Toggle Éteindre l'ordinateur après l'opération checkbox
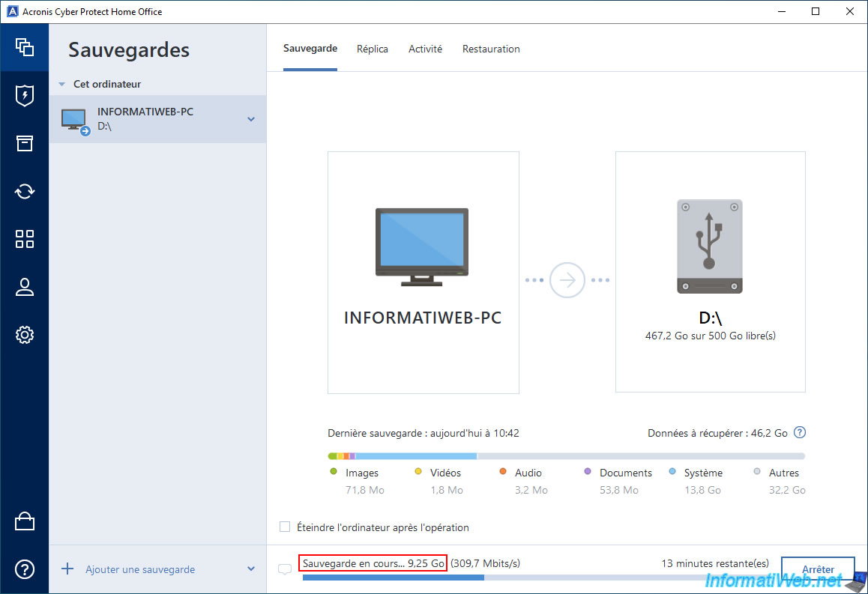Viewport: 868px width, 594px height. (x=285, y=527)
